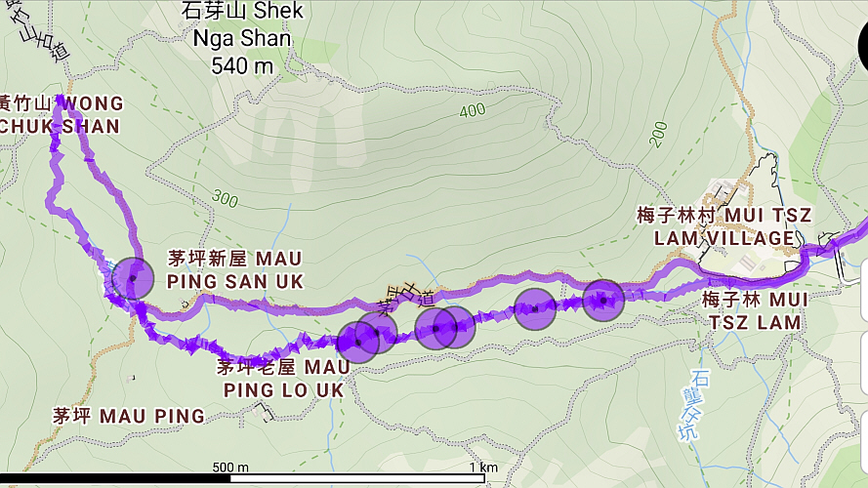Select the westernmost overlapping circle near Lo Uk
Image resolution: width=868 pixels, height=488 pixels.
click(358, 343)
